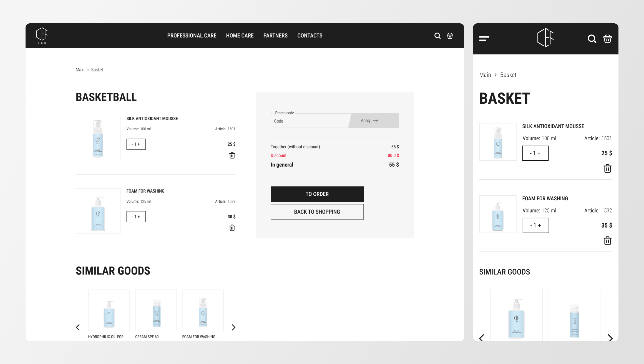
Task: Adjust quantity stepper for desktop Silk Antioxidant Mousse
Action: point(136,144)
